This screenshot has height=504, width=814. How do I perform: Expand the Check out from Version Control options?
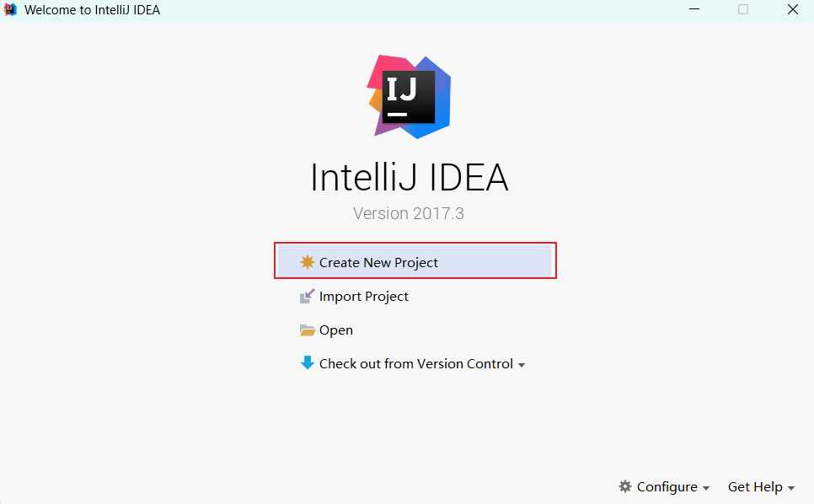(x=522, y=364)
